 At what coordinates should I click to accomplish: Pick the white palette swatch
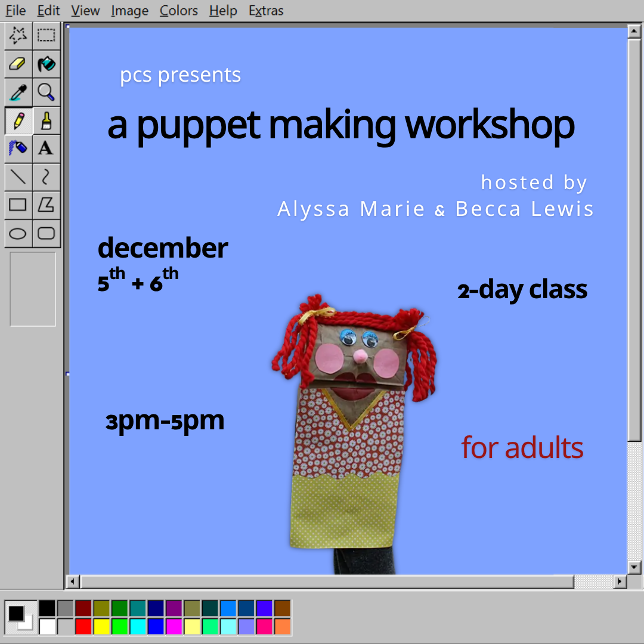[x=47, y=627]
